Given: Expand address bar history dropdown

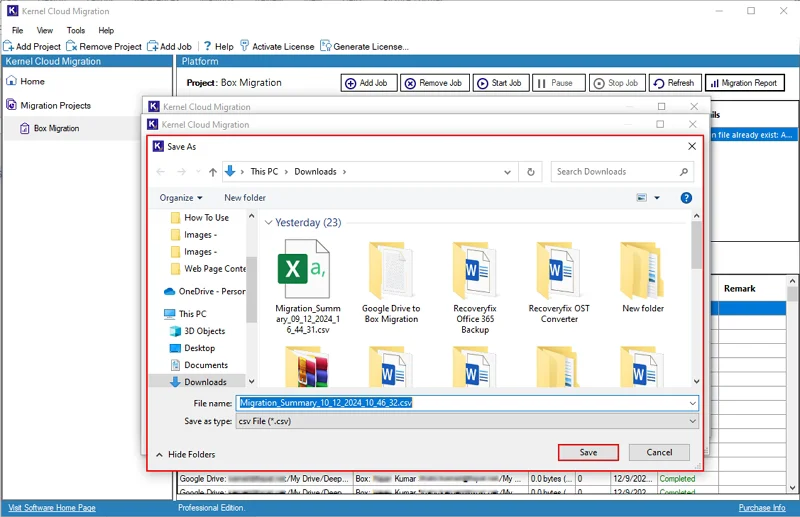Looking at the screenshot, I should (507, 172).
